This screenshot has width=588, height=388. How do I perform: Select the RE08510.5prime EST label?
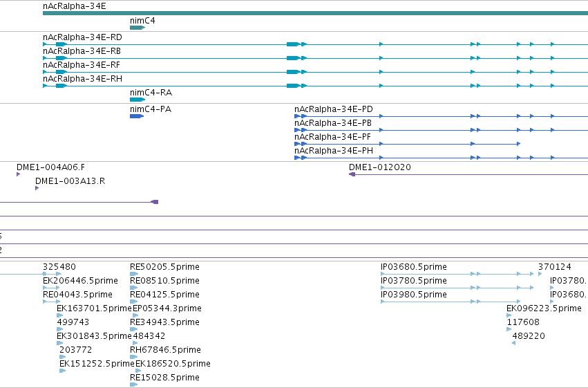(164, 281)
